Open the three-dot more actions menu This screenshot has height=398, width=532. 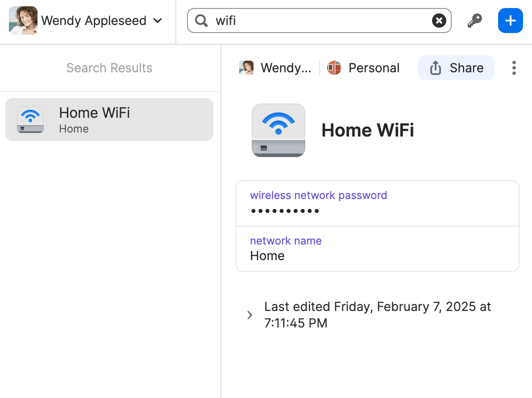tap(514, 68)
